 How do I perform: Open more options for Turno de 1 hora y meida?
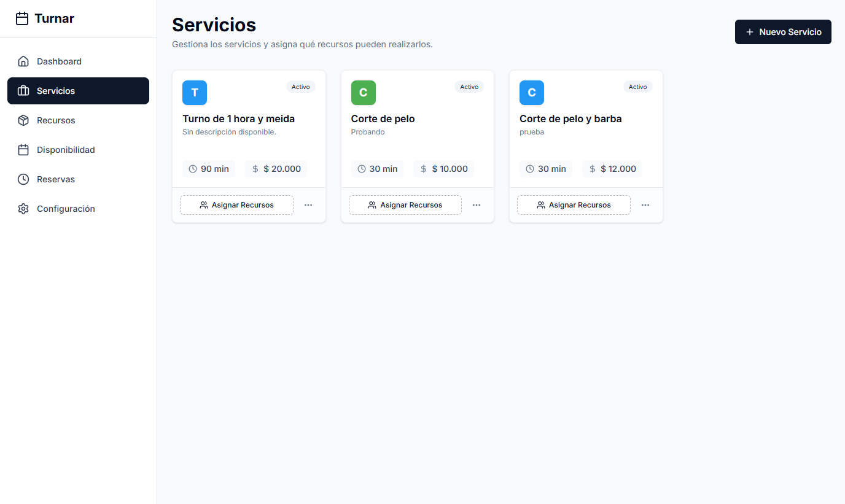[x=308, y=205]
